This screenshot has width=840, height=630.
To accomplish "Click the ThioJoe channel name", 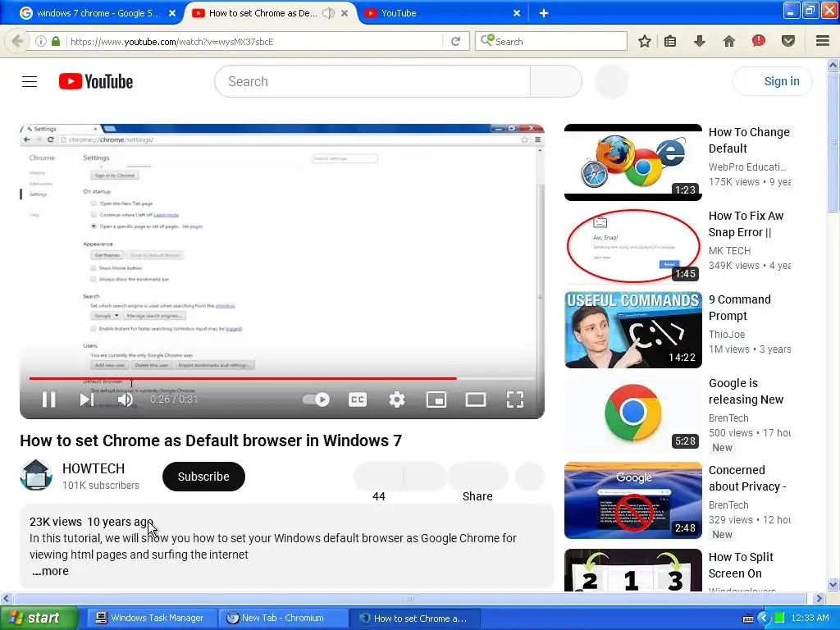I will pos(727,335).
